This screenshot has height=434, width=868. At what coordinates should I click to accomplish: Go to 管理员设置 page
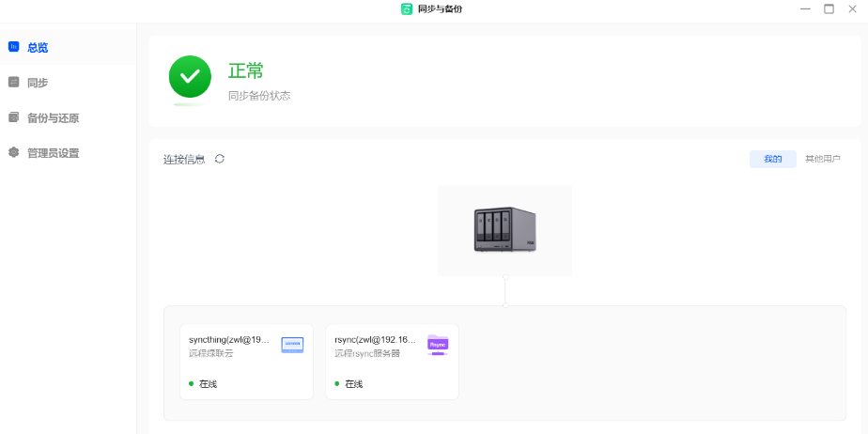click(53, 153)
